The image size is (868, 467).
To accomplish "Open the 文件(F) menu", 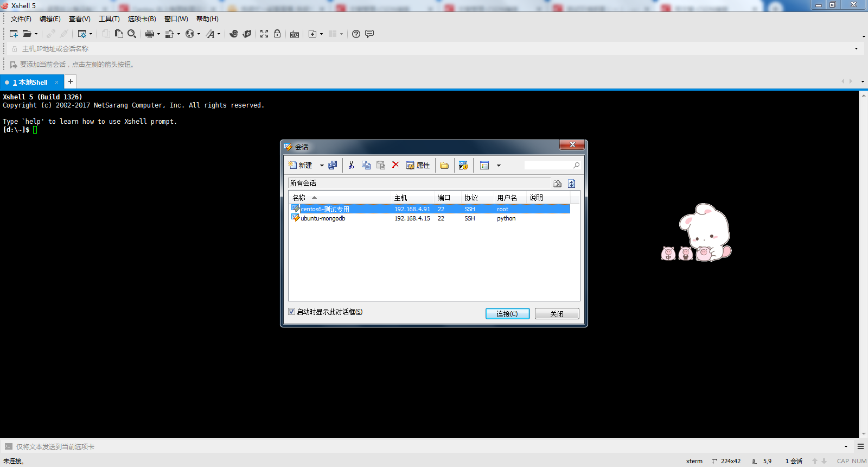I will coord(21,19).
